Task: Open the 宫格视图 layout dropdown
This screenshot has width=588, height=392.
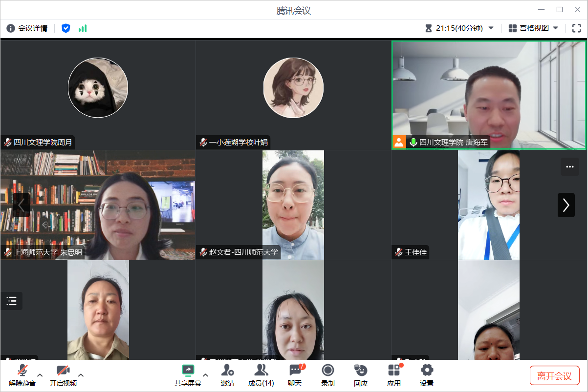Action: click(534, 28)
